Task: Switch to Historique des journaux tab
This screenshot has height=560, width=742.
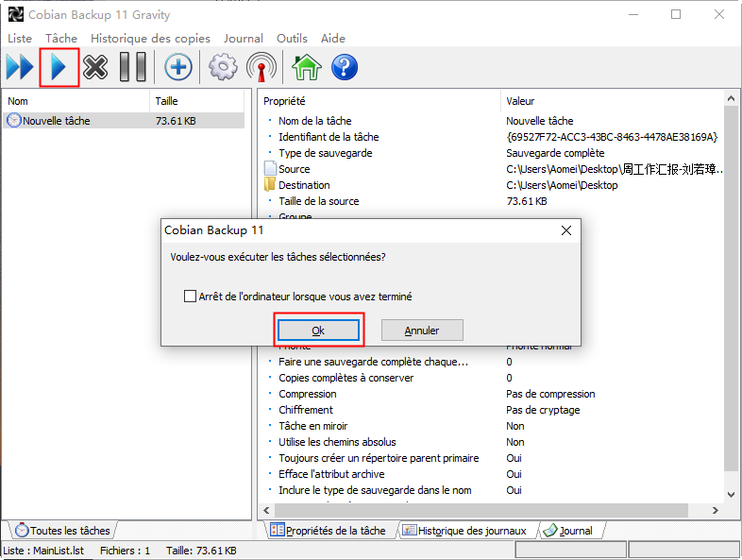Action: [464, 530]
